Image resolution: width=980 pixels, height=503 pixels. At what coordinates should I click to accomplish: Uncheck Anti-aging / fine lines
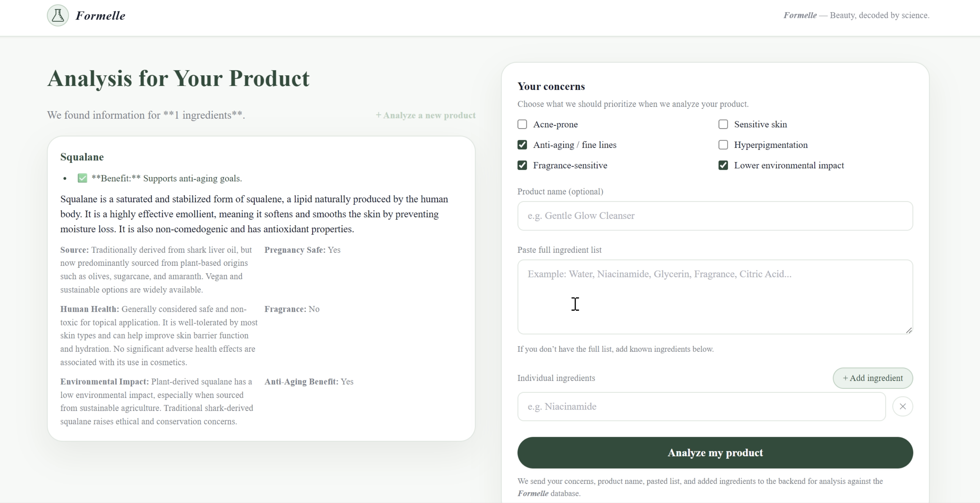pos(522,145)
